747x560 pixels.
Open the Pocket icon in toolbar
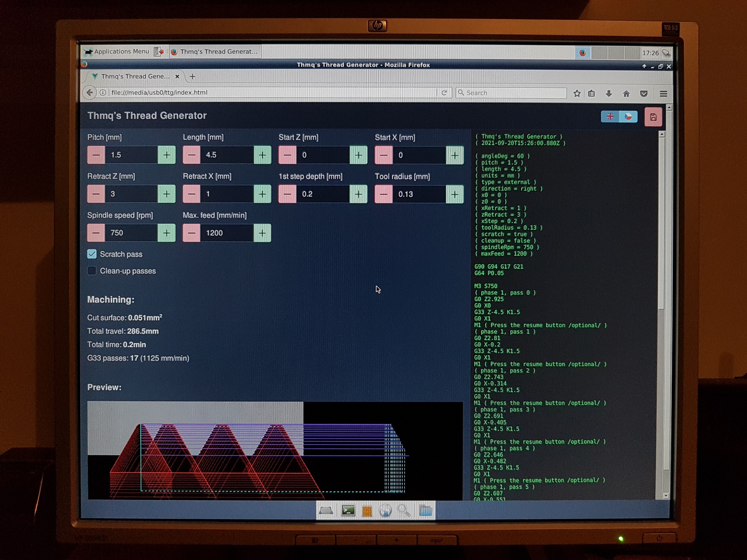click(644, 94)
